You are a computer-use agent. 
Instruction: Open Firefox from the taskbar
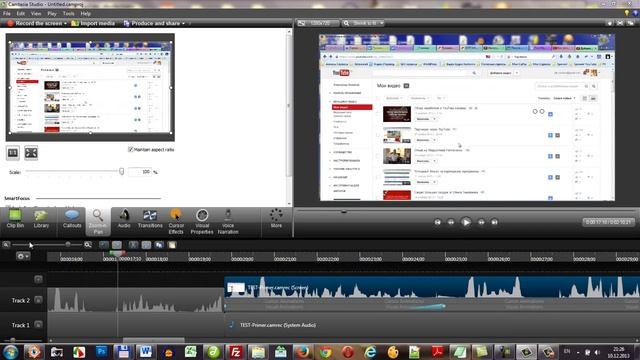tap(302, 352)
